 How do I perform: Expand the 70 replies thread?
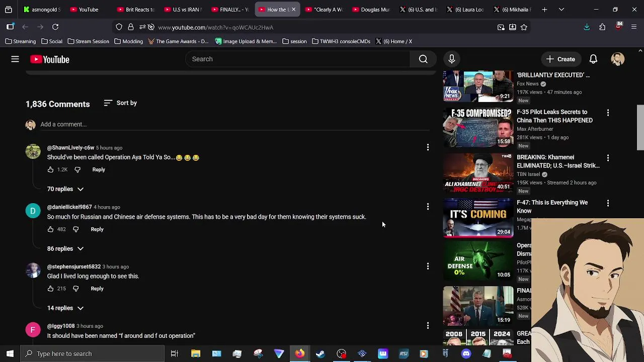coord(65,189)
